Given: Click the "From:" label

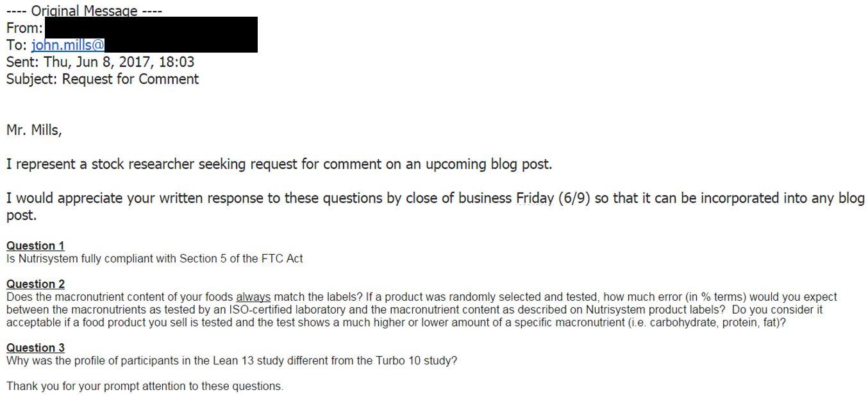Looking at the screenshot, I should pos(24,28).
